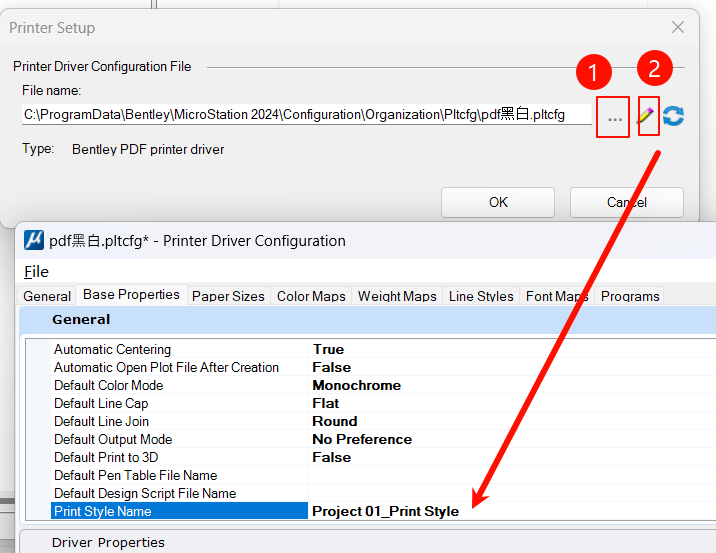
Task: Switch to the Color Maps tab
Action: (311, 296)
